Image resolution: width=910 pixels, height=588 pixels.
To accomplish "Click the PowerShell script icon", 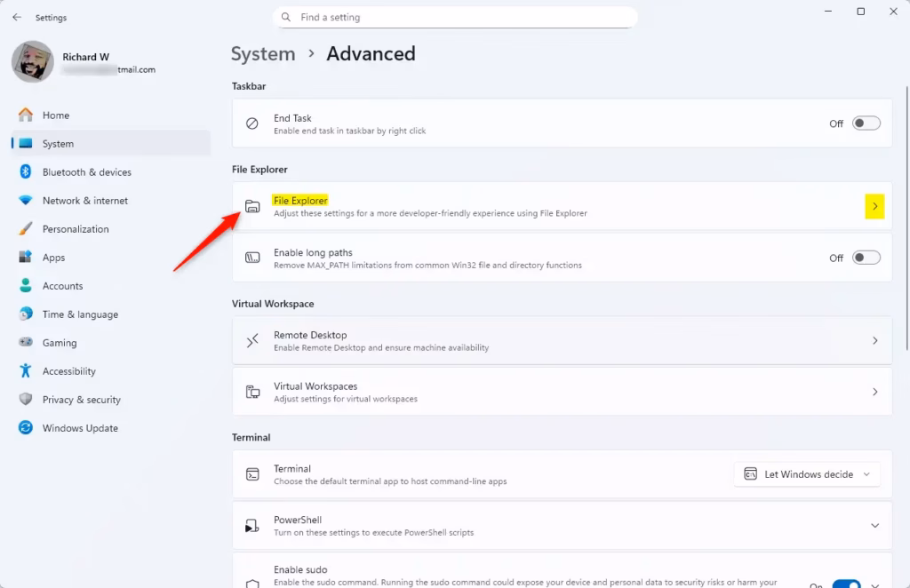I will 251,525.
